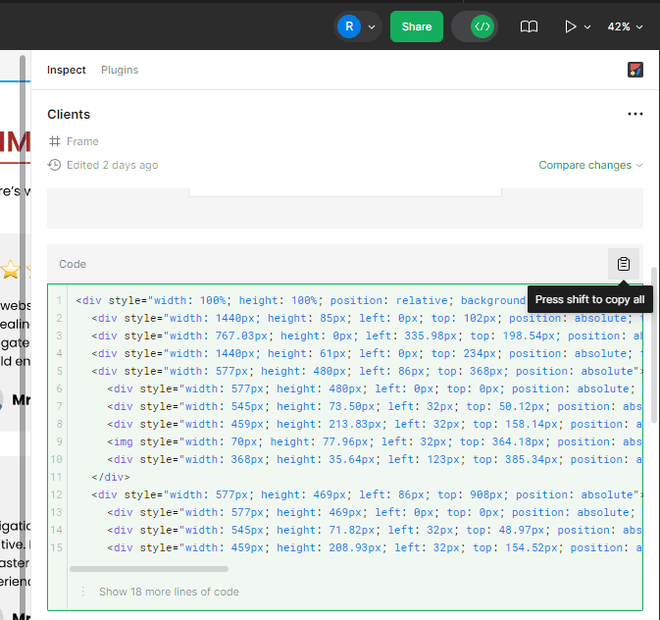Click the colorful plugin icon in Inspect header
660x620 pixels.
[x=635, y=70]
